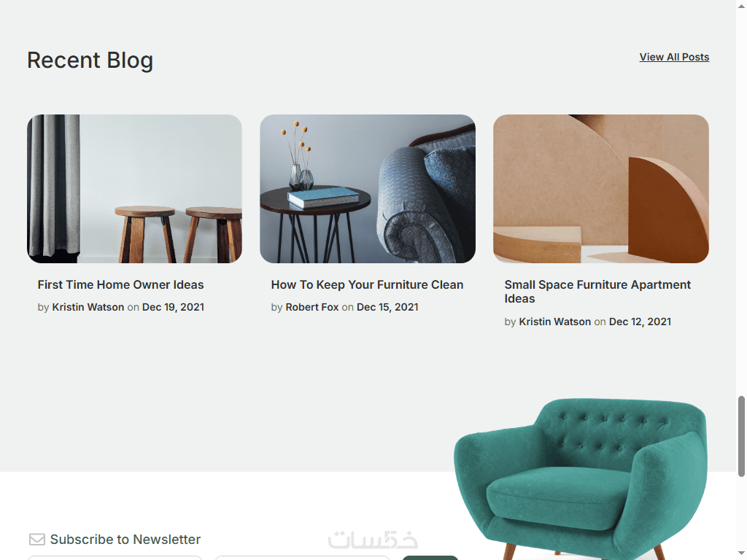
Task: Visit author Kristin Watson on Dec 19 post
Action: 88,307
